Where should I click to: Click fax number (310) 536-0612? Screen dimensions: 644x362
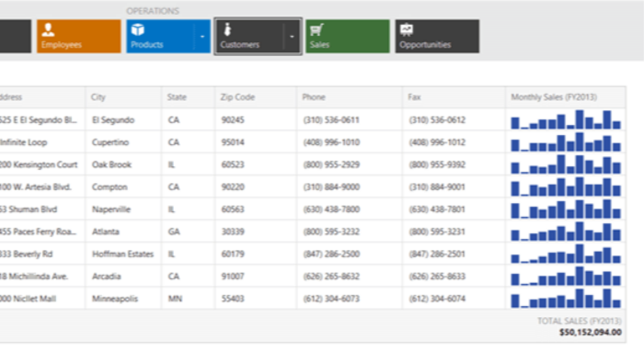[x=437, y=119]
